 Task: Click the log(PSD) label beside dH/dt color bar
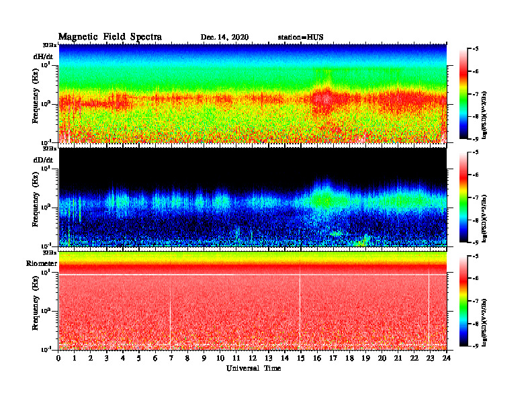(x=484, y=115)
